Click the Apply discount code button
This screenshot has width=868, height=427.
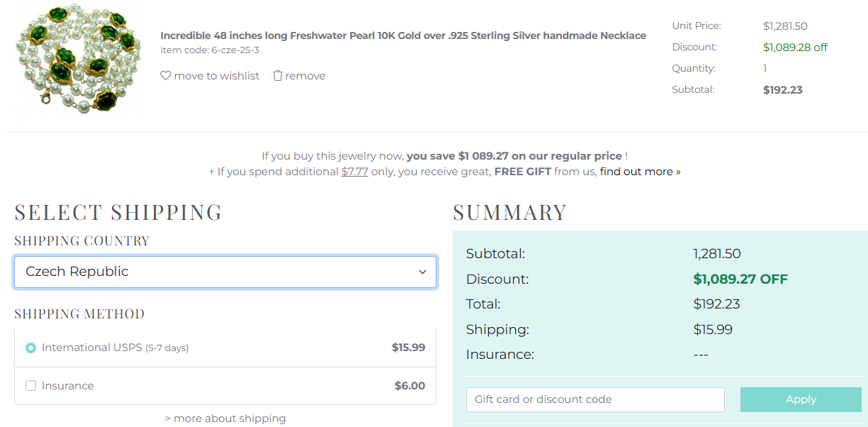(801, 399)
